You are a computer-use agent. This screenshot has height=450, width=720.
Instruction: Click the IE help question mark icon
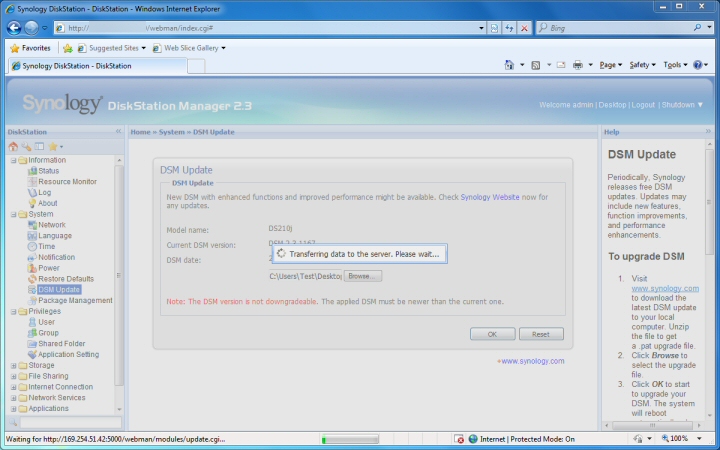click(698, 65)
